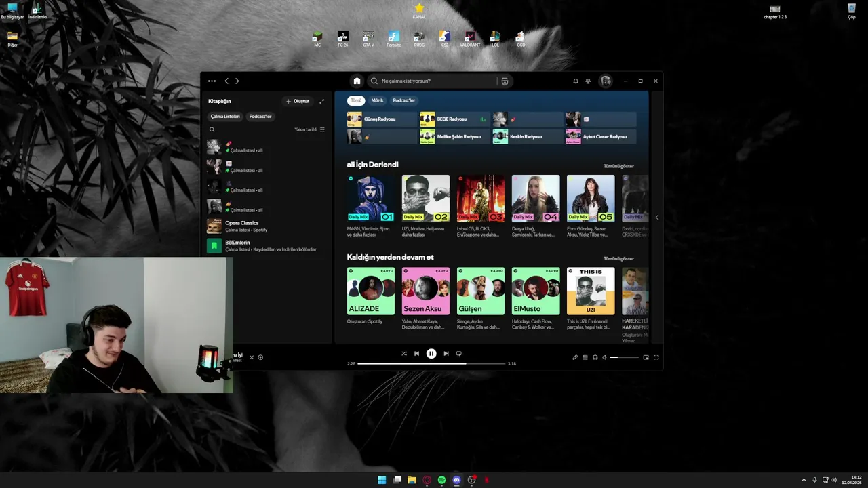Go back with Spotify back arrow
Image resolution: width=868 pixels, height=488 pixels.
(226, 81)
